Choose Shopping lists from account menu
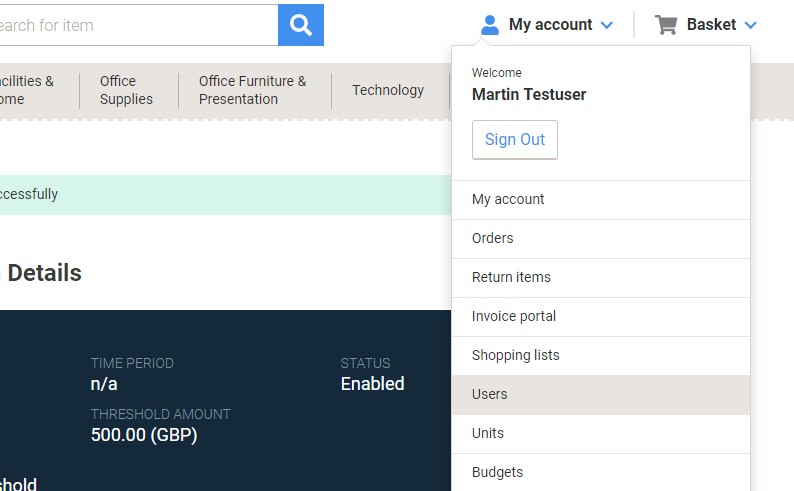The image size is (794, 491). click(x=516, y=355)
